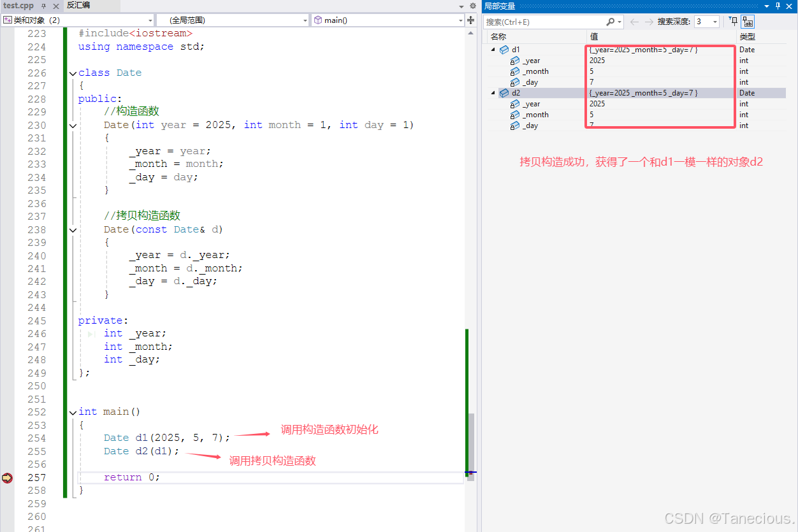The height and width of the screenshot is (532, 798).
Task: Click the 'Date(const Date& d)' declaration
Action: point(163,230)
